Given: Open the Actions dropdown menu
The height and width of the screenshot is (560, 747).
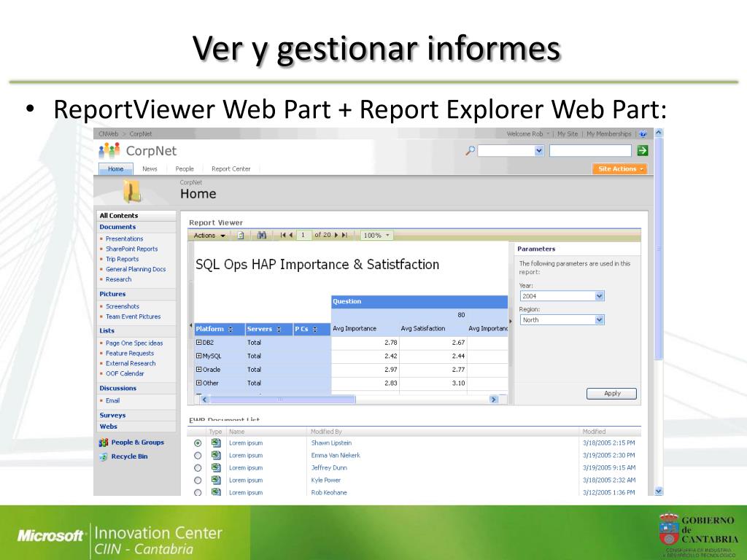Looking at the screenshot, I should [x=209, y=236].
